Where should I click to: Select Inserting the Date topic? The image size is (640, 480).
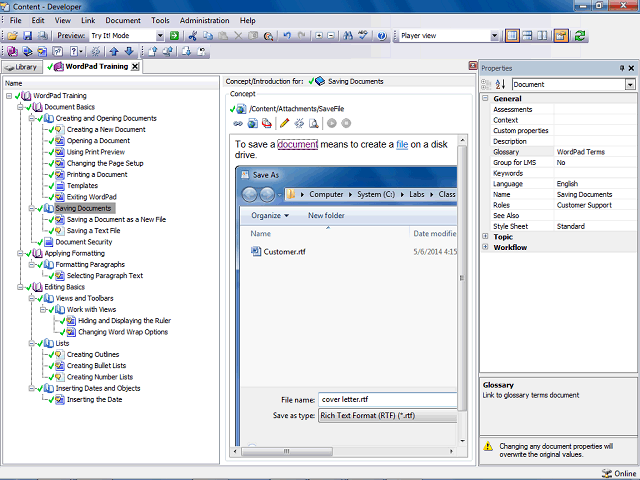pos(94,400)
